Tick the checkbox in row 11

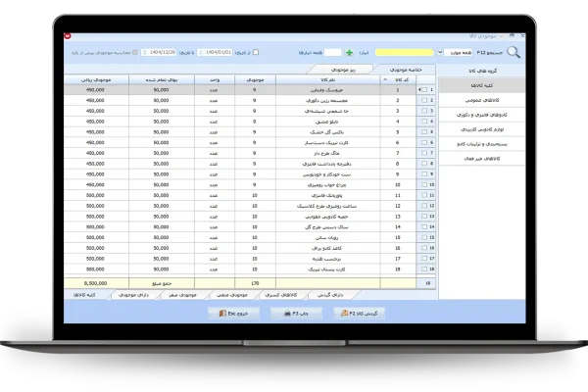point(424,195)
